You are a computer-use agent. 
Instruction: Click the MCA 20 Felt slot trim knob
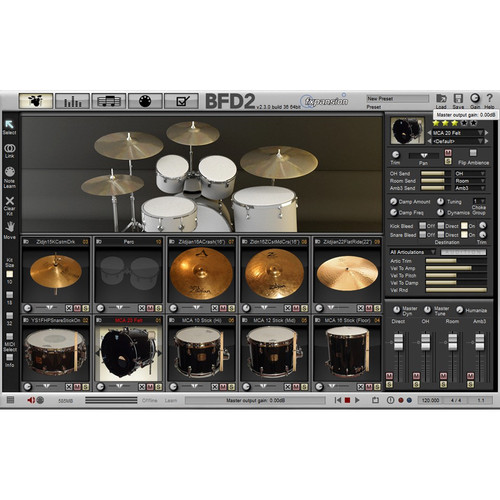pyautogui.click(x=100, y=387)
